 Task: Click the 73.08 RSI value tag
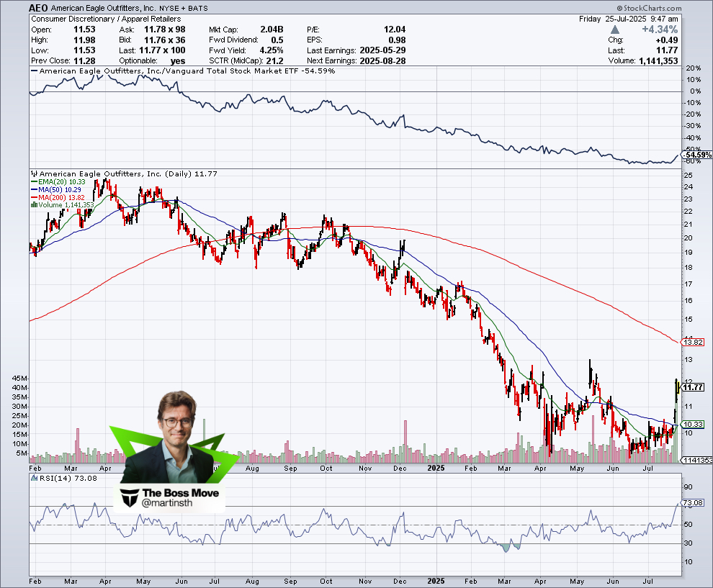pos(693,502)
